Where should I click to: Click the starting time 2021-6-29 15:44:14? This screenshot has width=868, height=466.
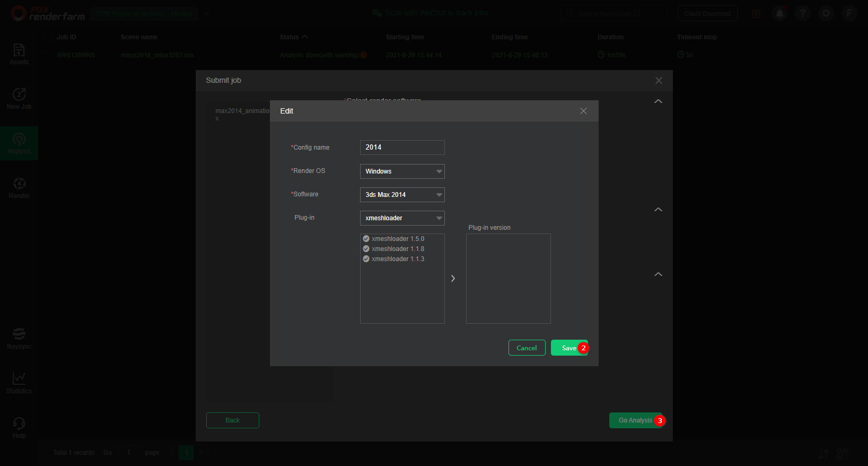pos(414,55)
